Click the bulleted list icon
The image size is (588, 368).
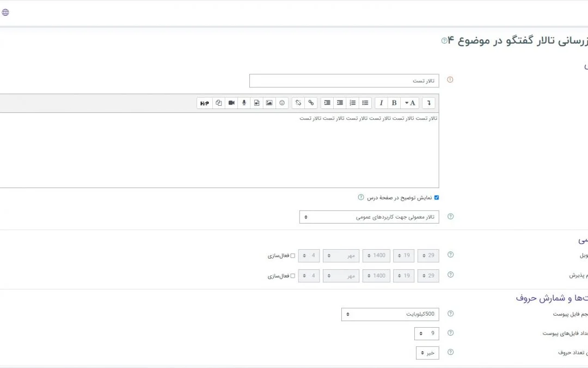[365, 102]
